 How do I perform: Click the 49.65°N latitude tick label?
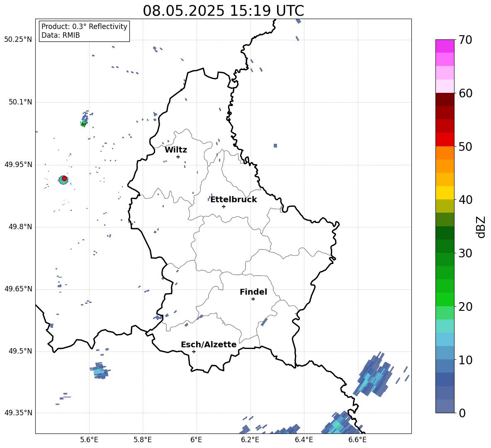(18, 289)
